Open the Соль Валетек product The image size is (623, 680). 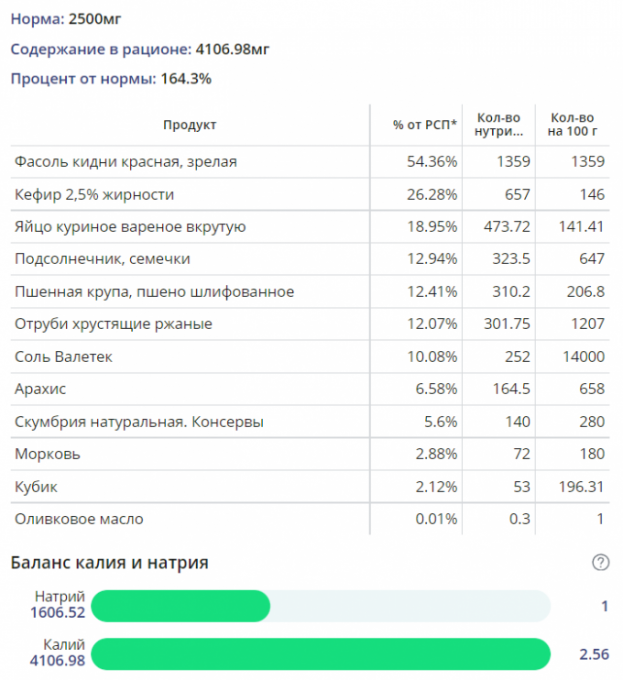point(64,357)
